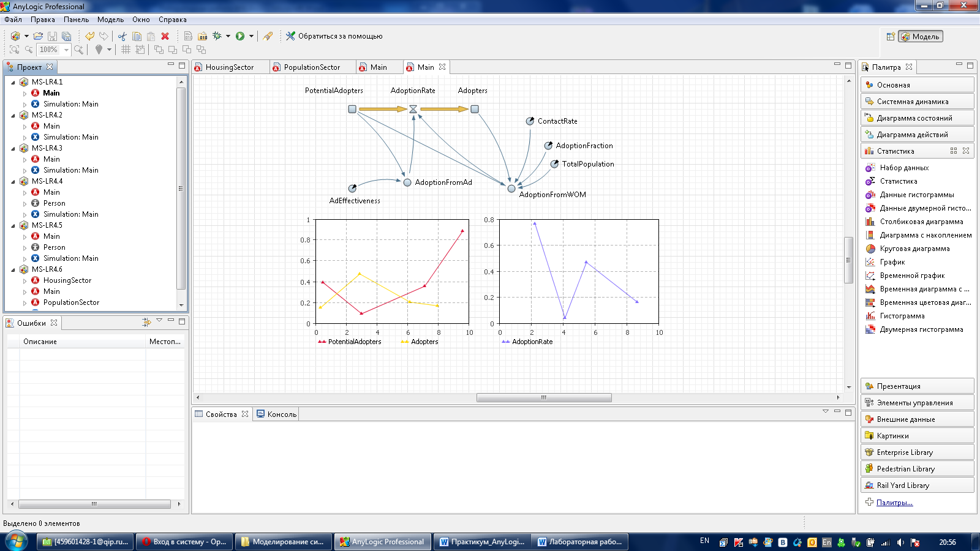The height and width of the screenshot is (551, 980).
Task: Click the Open model folder icon
Action: (x=38, y=36)
